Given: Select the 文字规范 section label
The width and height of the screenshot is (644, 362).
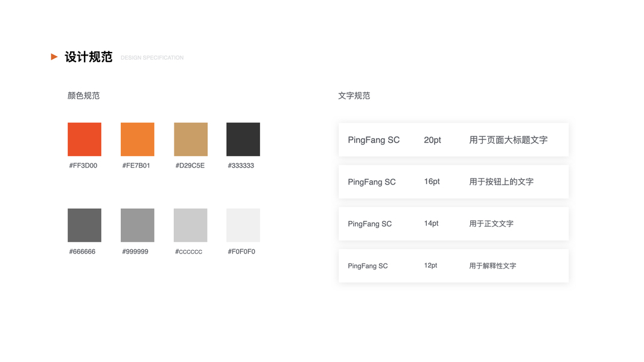Looking at the screenshot, I should [x=354, y=96].
